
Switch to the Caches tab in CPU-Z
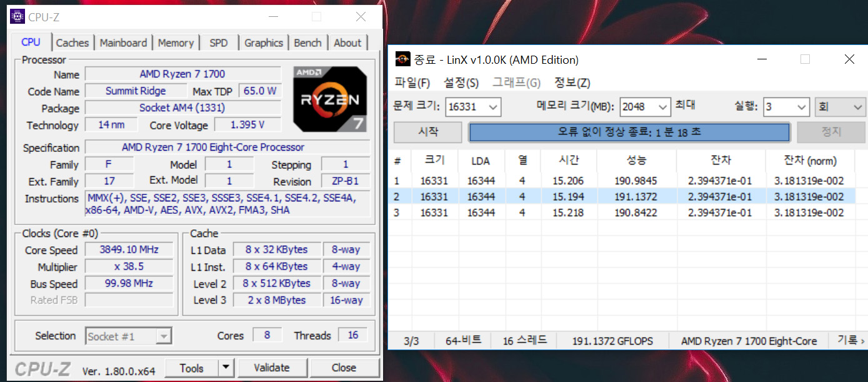click(72, 43)
